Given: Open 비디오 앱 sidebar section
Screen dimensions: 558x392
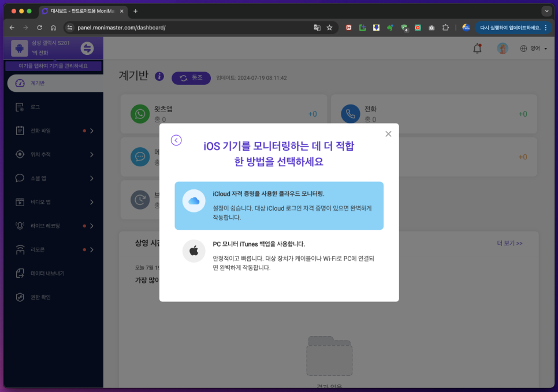Looking at the screenshot, I should (x=53, y=202).
